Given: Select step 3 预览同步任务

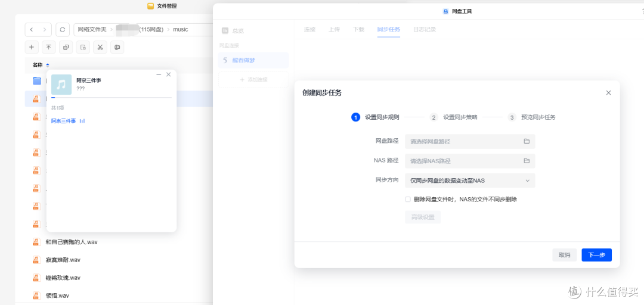Looking at the screenshot, I should click(x=531, y=117).
